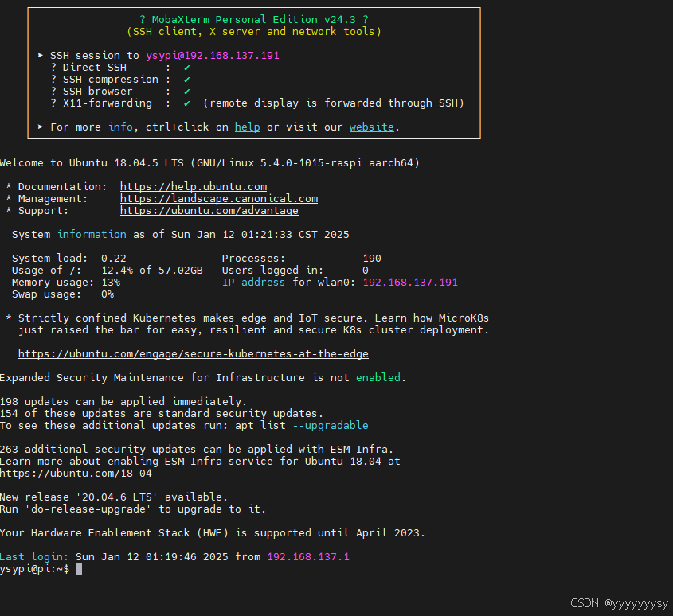Click the green check next to SSH-browser
The image size is (673, 616).
click(186, 92)
